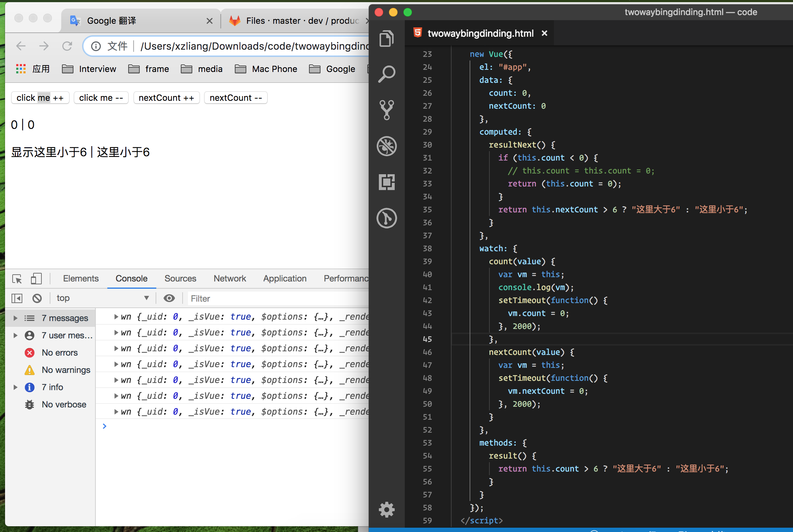Image resolution: width=793 pixels, height=532 pixels.
Task: Switch to the Network tab in DevTools
Action: [x=229, y=279]
